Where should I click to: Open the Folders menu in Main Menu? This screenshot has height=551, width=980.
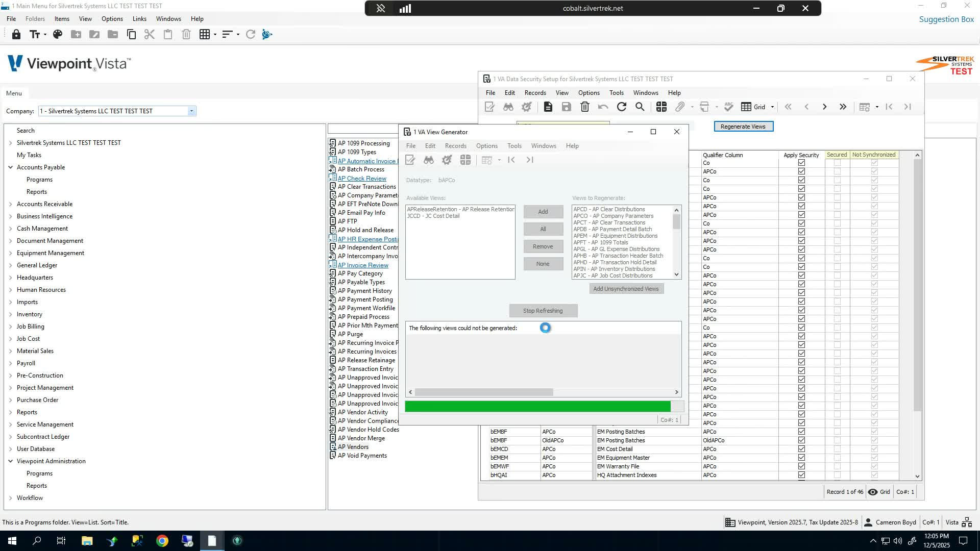point(35,19)
